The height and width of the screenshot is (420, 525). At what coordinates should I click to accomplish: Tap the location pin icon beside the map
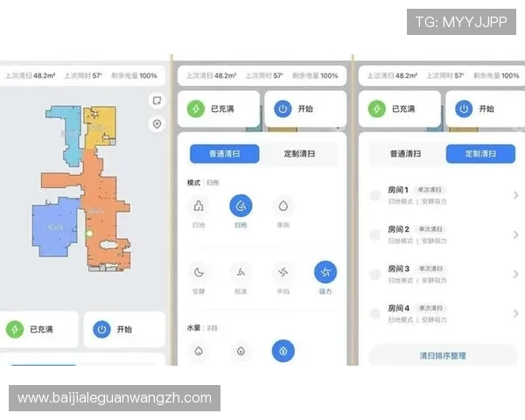click(x=157, y=124)
